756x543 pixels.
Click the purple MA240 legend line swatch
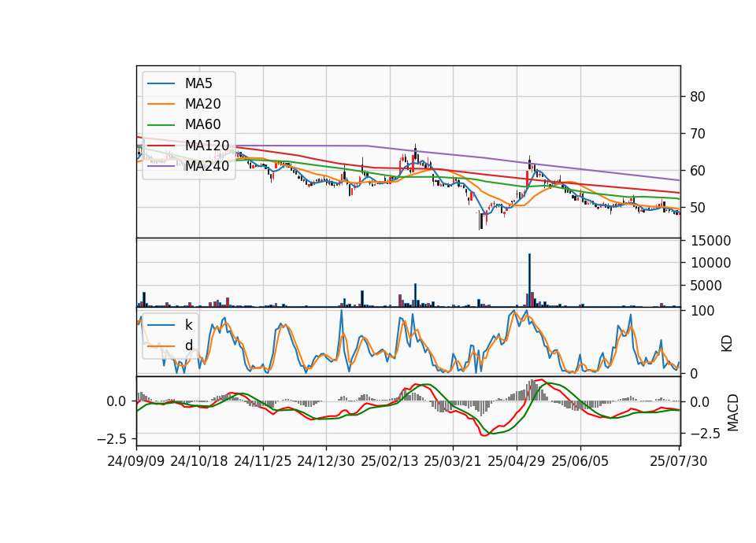(x=161, y=166)
